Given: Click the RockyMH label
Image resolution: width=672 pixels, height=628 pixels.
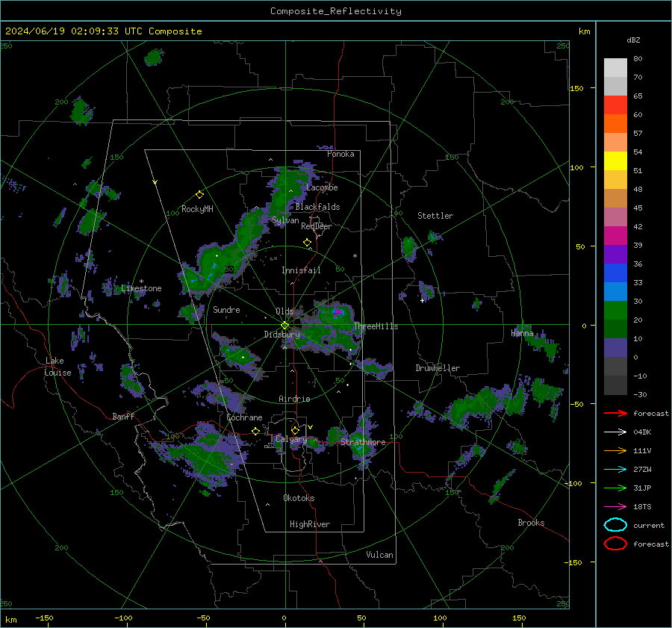Looking at the screenshot, I should pos(197,209).
